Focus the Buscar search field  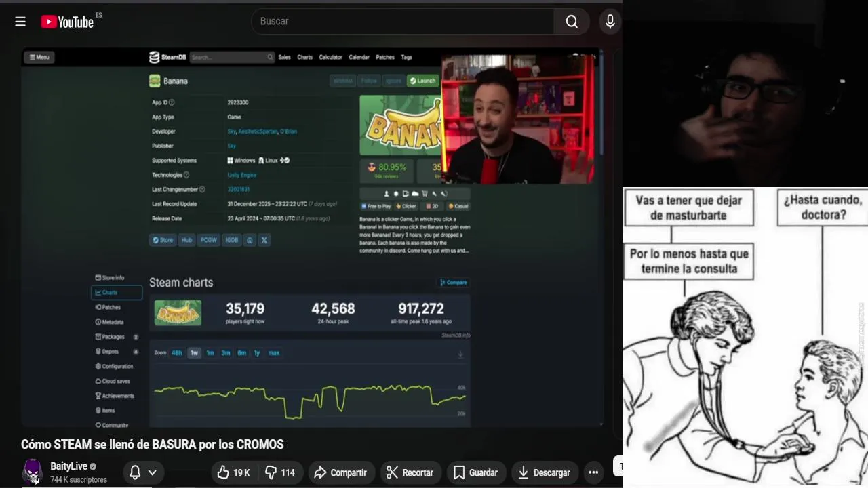403,21
